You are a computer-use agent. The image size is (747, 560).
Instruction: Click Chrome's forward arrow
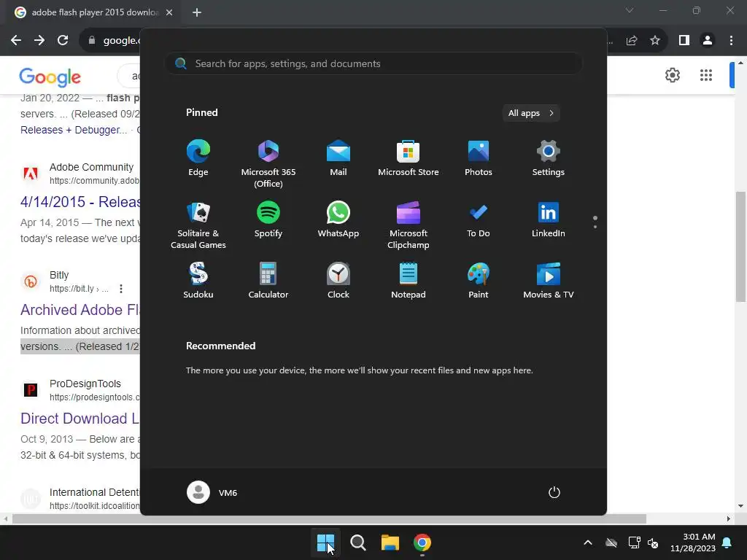tap(39, 41)
